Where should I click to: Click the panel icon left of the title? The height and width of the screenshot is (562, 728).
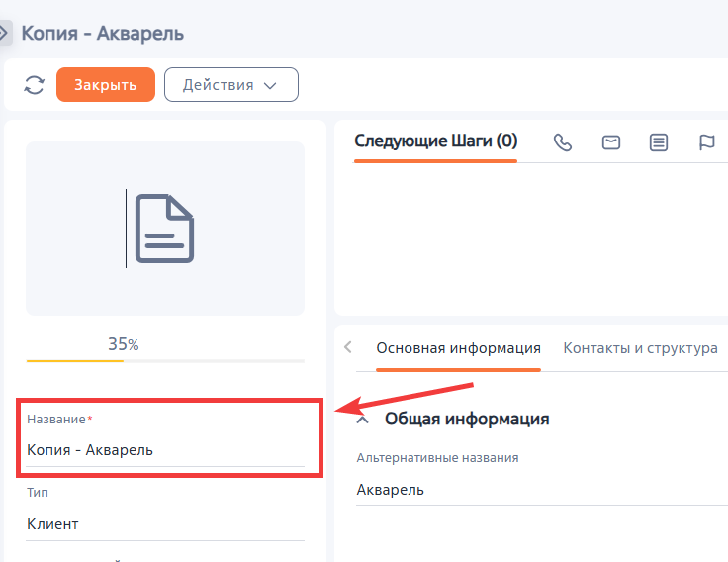4,33
